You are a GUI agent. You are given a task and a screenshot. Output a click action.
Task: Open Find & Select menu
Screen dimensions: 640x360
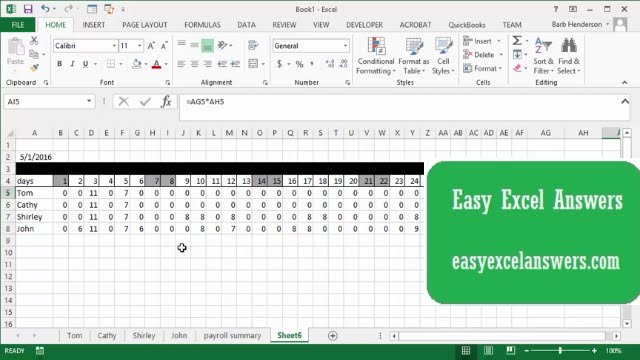[569, 56]
